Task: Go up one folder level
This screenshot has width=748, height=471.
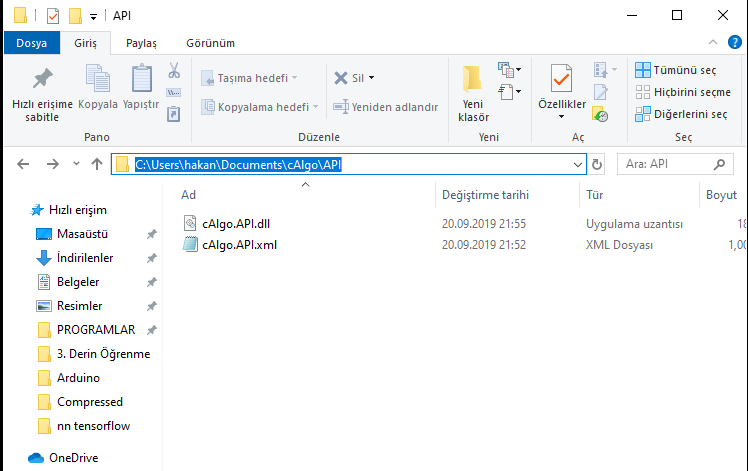Action: click(97, 164)
